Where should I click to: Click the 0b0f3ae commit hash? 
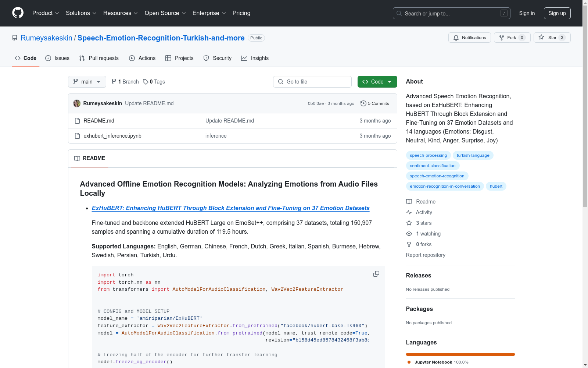coord(316,103)
